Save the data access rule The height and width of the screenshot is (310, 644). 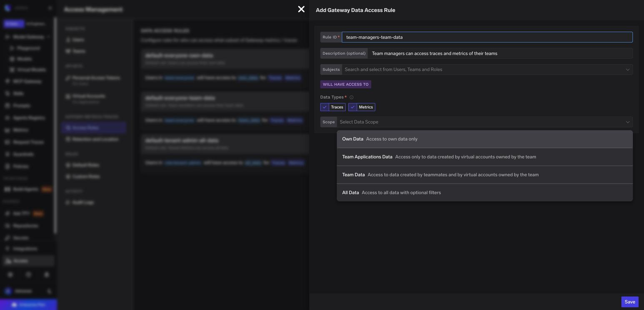pos(630,302)
